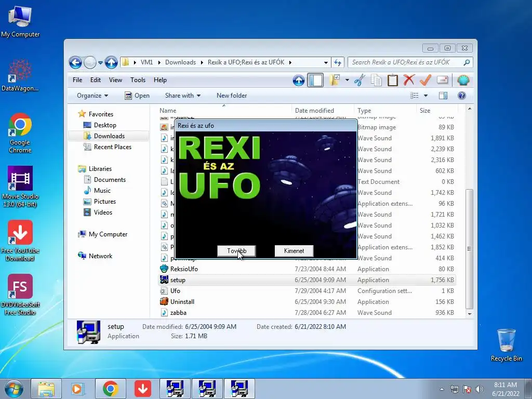Select My Computer in the navigation pane
Screen dimensions: 532x399
pyautogui.click(x=108, y=234)
